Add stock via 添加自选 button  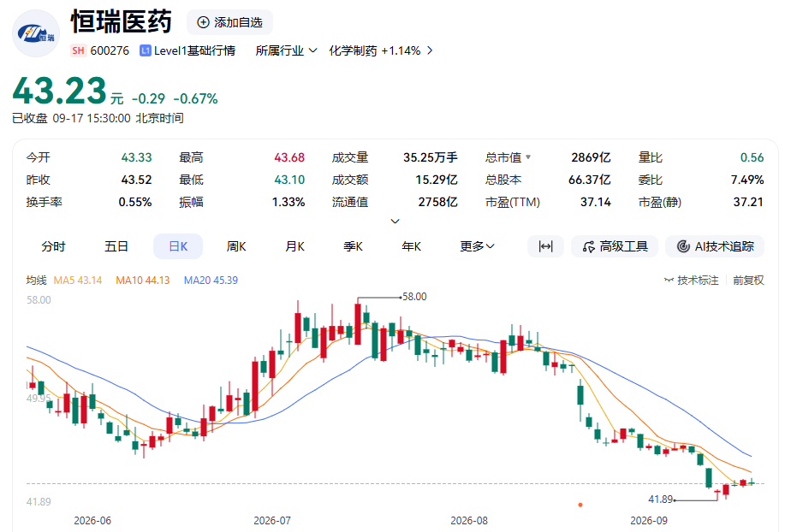(x=229, y=22)
